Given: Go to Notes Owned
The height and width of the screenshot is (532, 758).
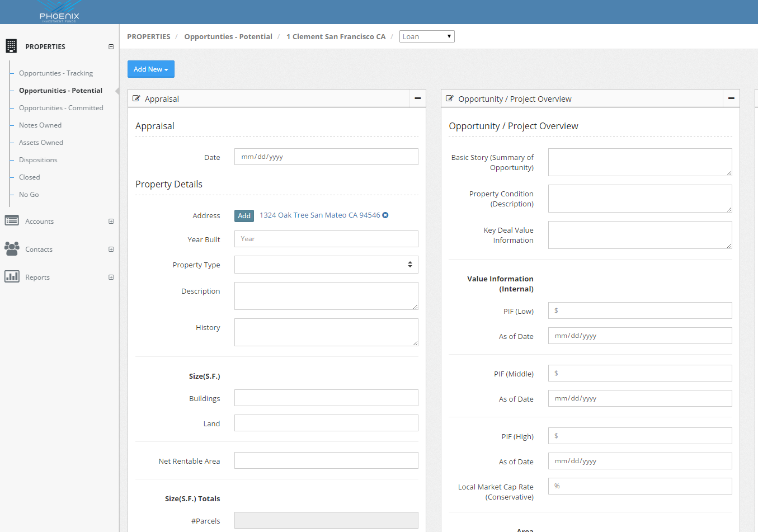Looking at the screenshot, I should tap(40, 125).
